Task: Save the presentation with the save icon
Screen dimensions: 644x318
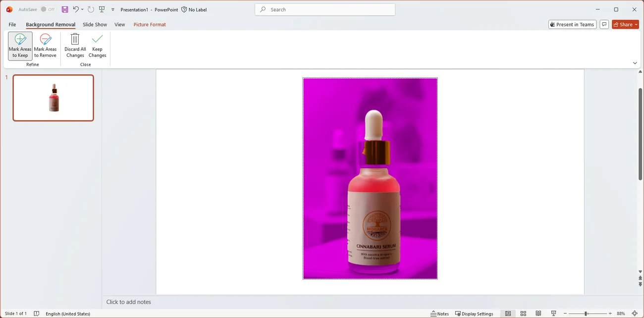Action: 65,9
